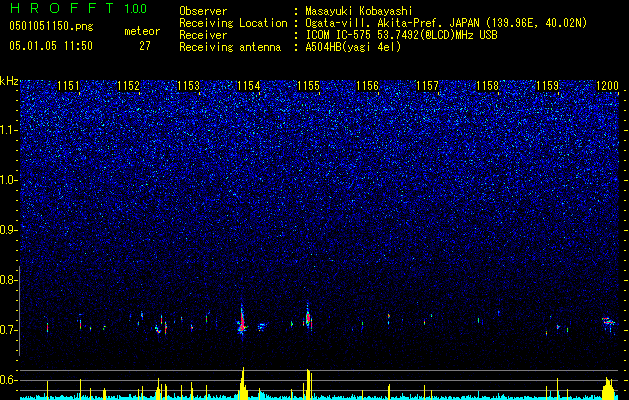This screenshot has height=400, width=629.
Task: Click the 0.6 kHz axis label
Action: pos(8,380)
